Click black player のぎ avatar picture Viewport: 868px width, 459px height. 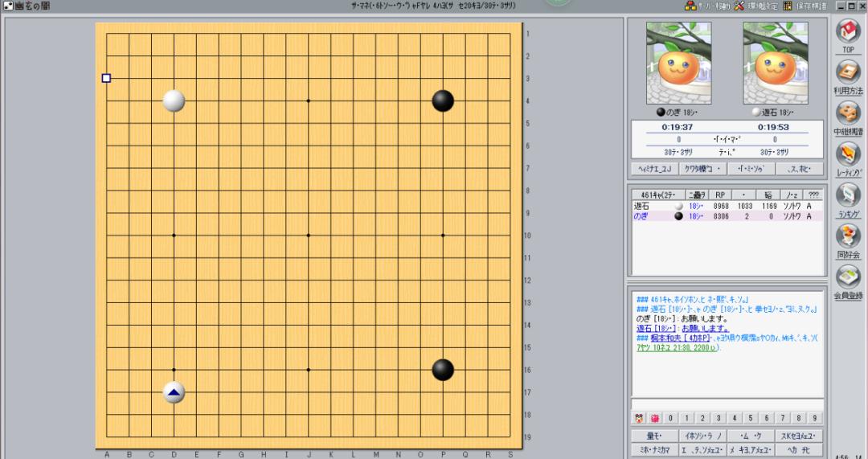(678, 64)
